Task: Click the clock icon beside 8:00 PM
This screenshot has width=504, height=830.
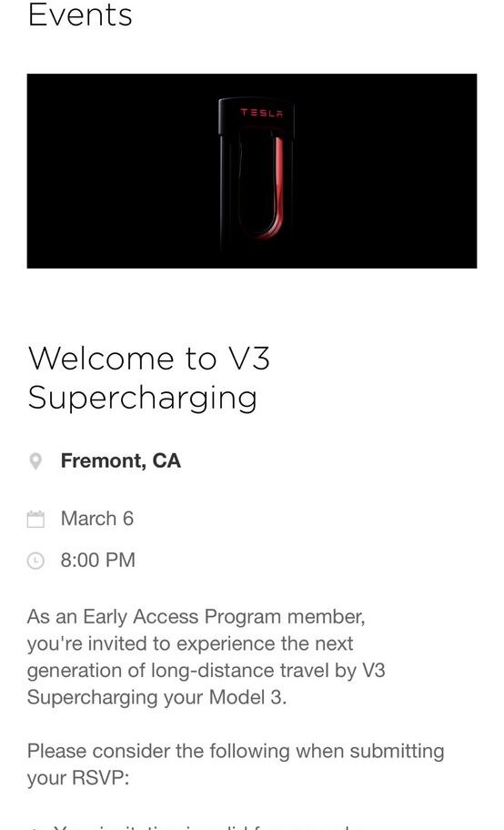Action: click(35, 561)
